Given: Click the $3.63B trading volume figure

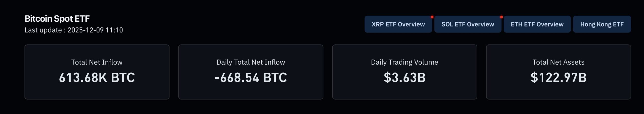Looking at the screenshot, I should click(x=405, y=77).
